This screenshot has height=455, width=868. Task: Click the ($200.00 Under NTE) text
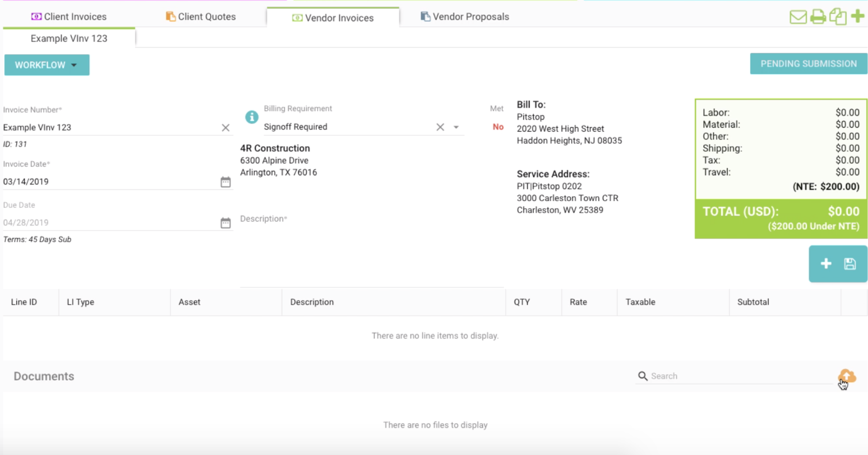(x=814, y=226)
